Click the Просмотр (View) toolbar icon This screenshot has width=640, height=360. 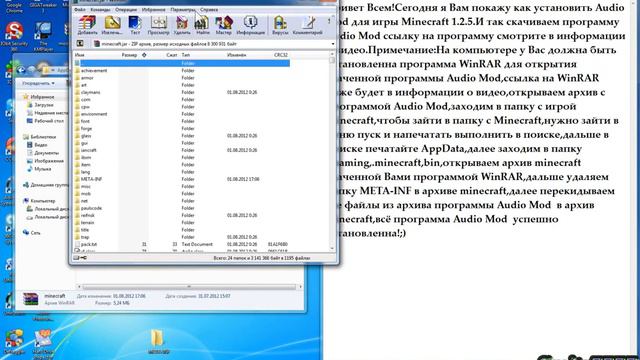[158, 25]
